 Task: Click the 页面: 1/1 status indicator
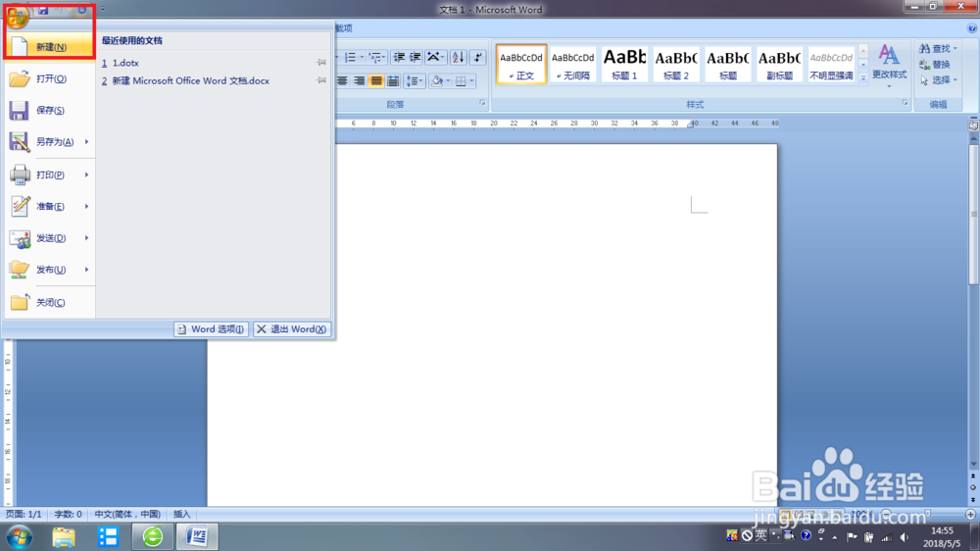pos(24,514)
